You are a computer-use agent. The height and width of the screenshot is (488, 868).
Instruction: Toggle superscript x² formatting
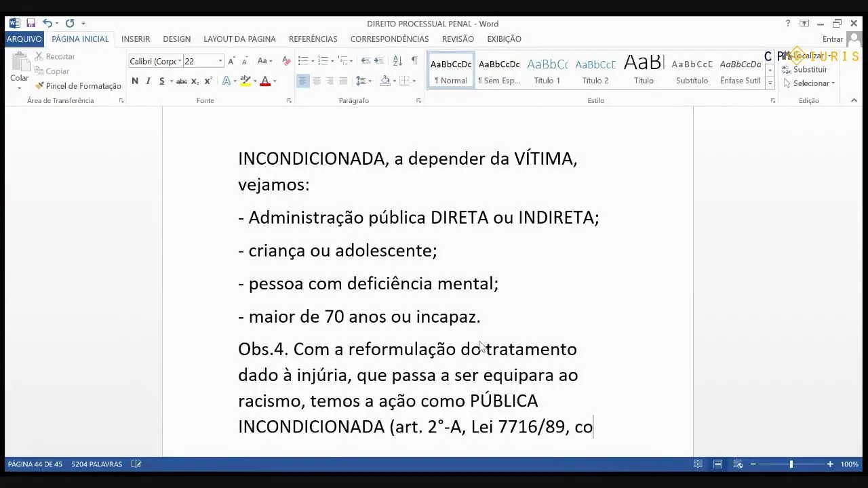(208, 81)
